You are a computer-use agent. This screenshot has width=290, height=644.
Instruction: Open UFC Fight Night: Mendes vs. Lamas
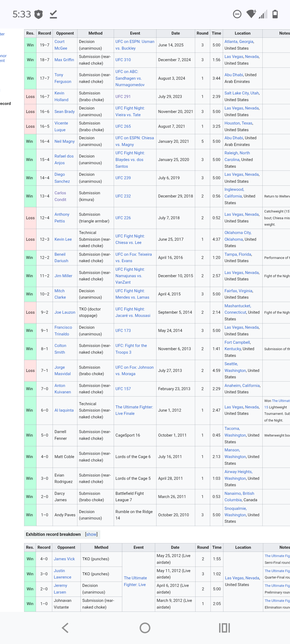tap(132, 294)
